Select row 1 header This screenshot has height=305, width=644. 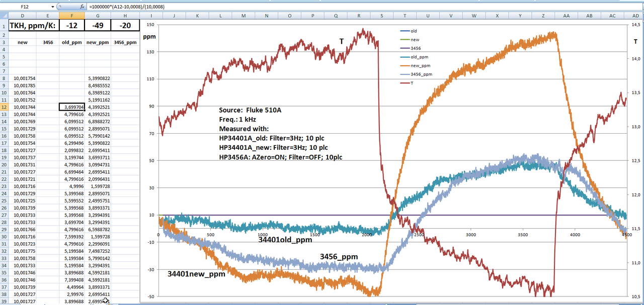coord(4,26)
